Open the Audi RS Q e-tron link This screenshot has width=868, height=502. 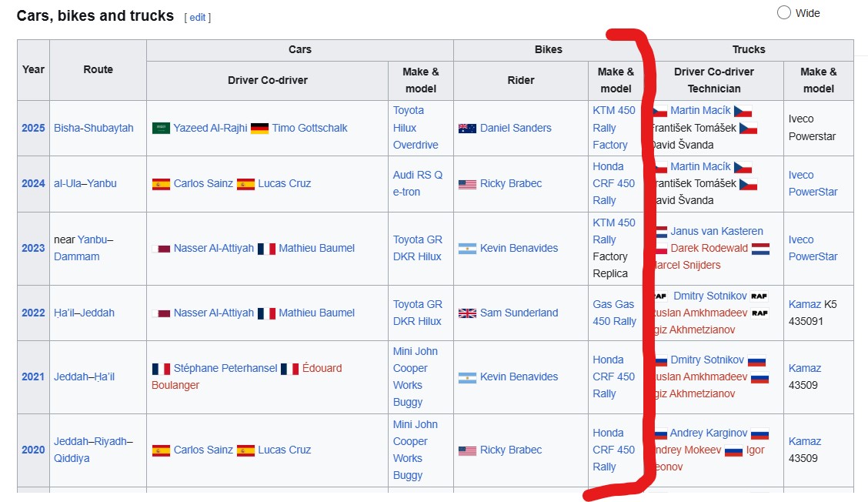[417, 183]
